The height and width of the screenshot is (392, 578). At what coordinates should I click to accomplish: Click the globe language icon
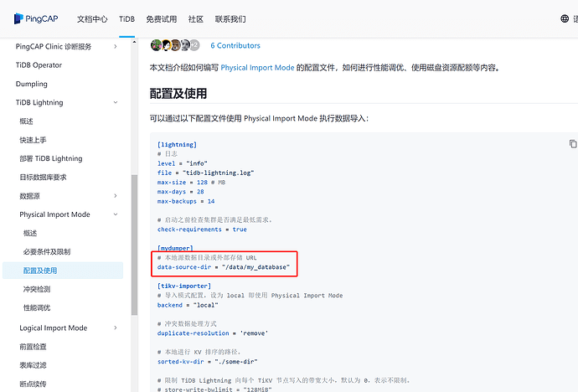(x=565, y=18)
